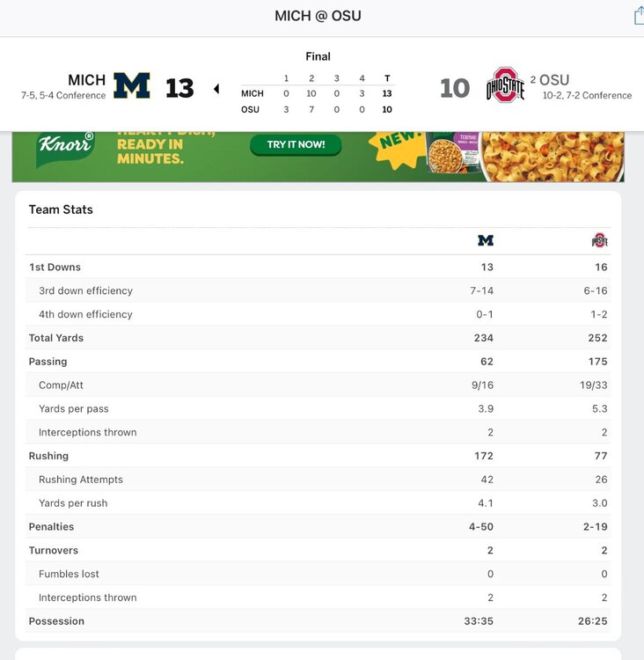The height and width of the screenshot is (660, 644).
Task: Open the MICH team name link
Action: [86, 80]
